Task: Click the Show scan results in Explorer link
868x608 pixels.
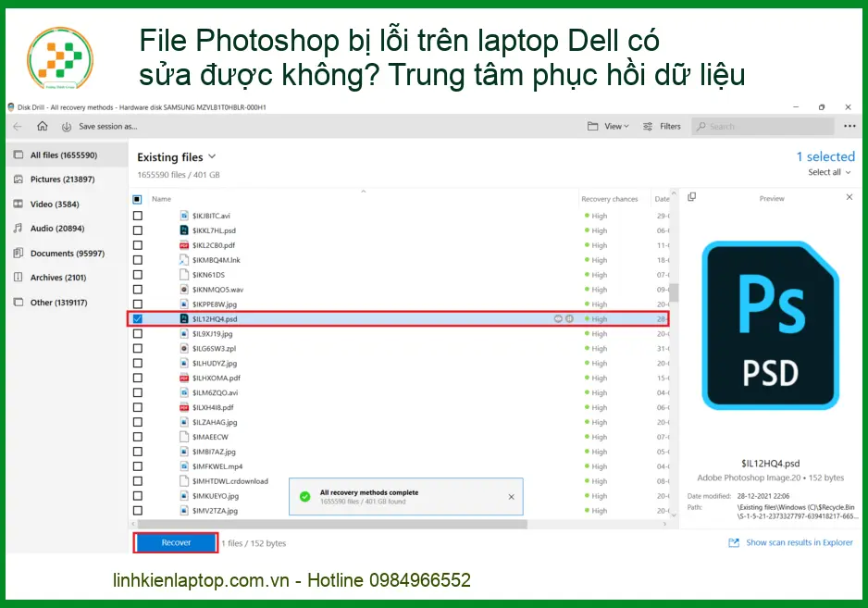Action: pyautogui.click(x=799, y=543)
